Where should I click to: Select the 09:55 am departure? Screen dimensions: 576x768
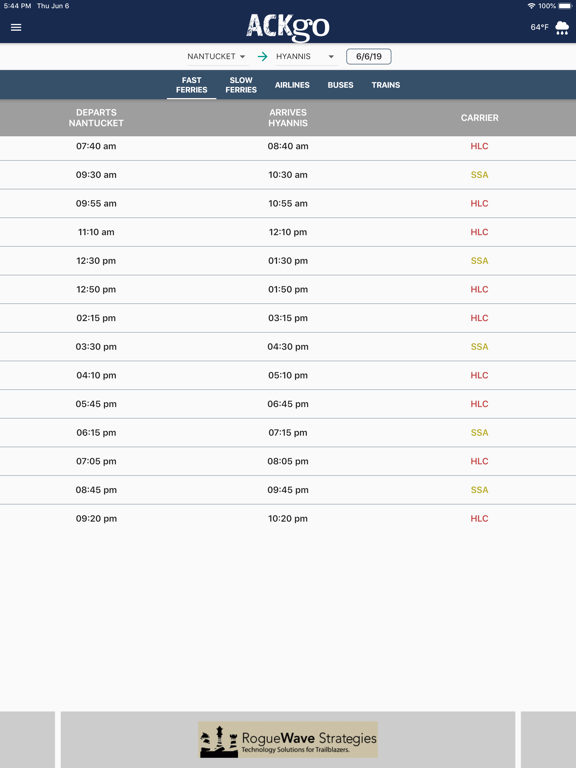tap(96, 203)
